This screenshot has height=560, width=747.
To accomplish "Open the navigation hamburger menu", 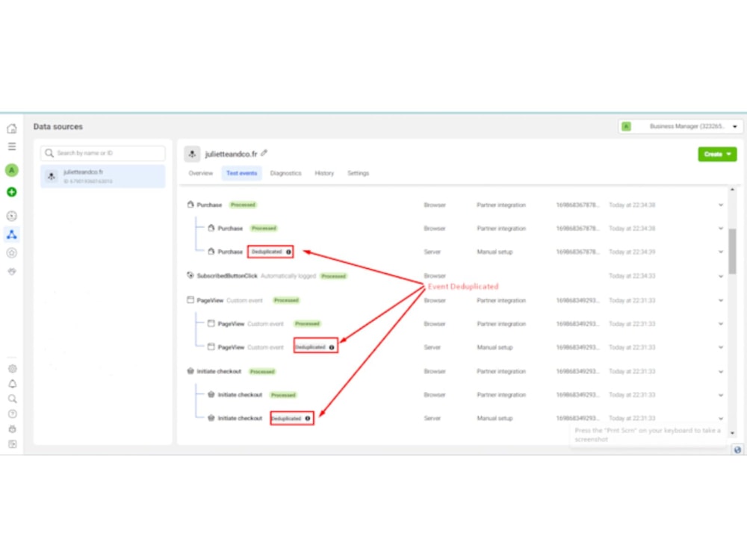I will [11, 146].
